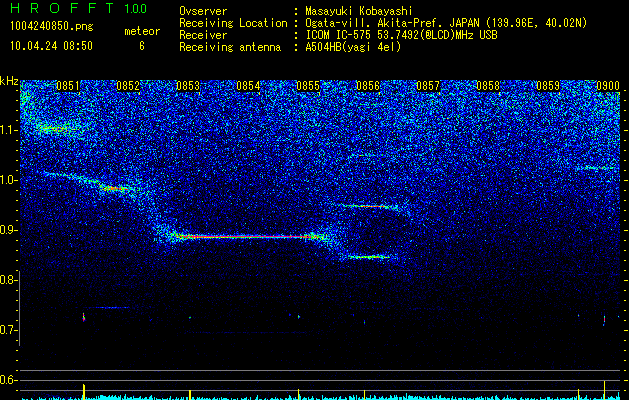Click the meteor count value 6
This screenshot has height=400, width=629.
142,46
